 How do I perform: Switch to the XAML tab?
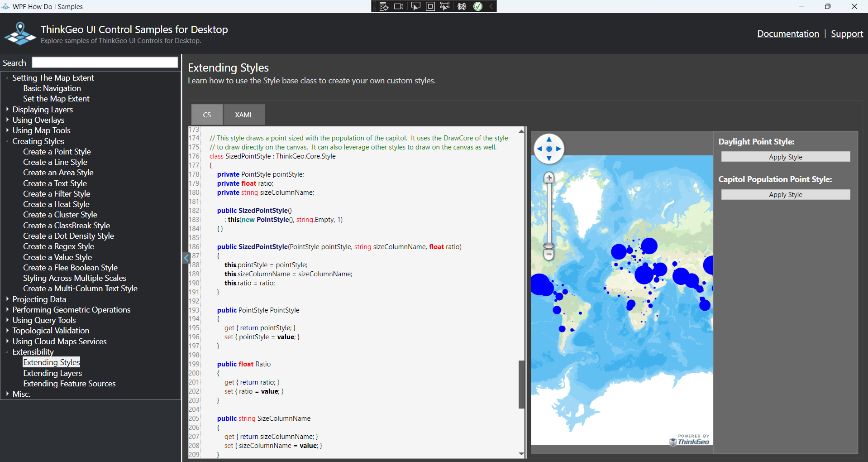243,114
